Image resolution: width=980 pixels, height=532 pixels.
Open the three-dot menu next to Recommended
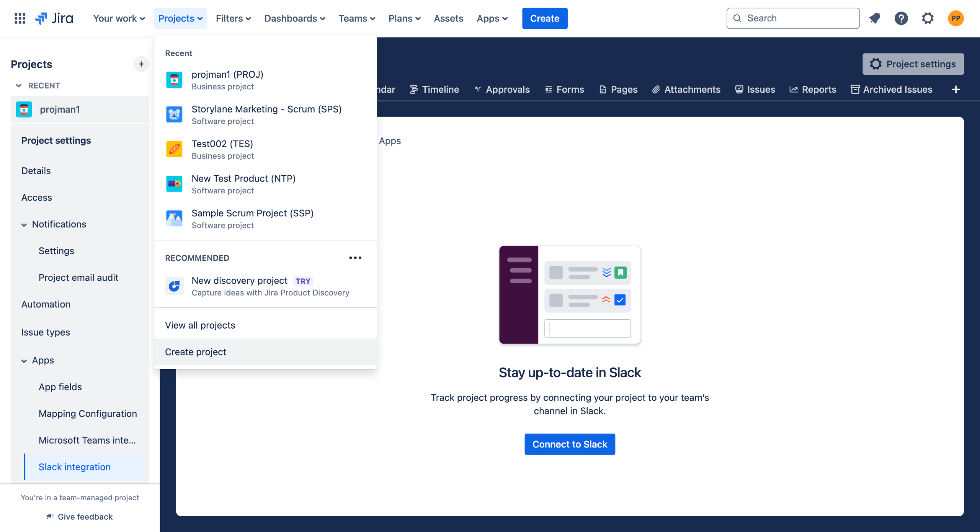pyautogui.click(x=355, y=258)
